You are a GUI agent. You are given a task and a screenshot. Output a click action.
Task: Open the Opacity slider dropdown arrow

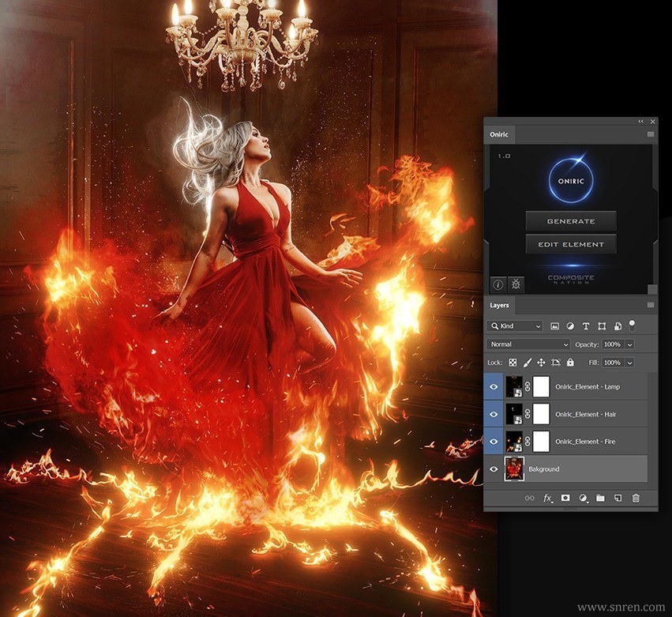(x=629, y=344)
